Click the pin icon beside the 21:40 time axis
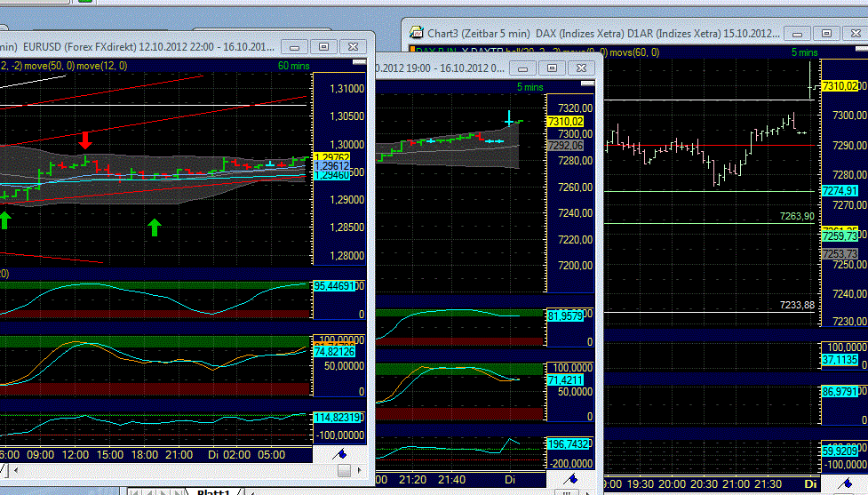Image resolution: width=868 pixels, height=495 pixels. coord(570,479)
